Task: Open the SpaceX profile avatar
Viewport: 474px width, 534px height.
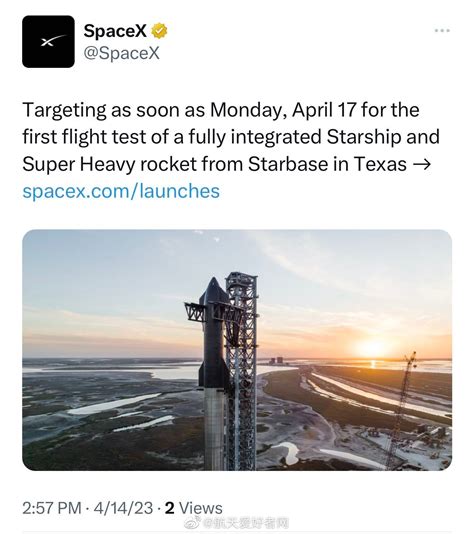Action: (48, 42)
